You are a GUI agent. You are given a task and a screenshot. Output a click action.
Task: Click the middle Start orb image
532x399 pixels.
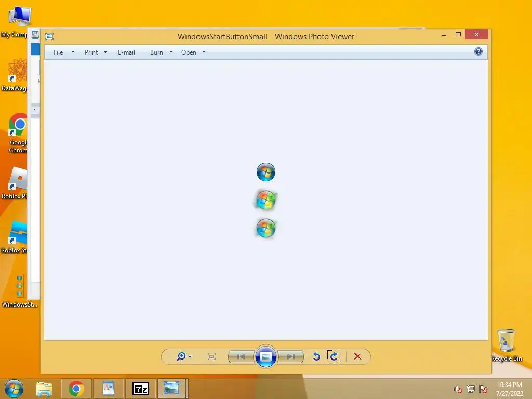(x=265, y=200)
